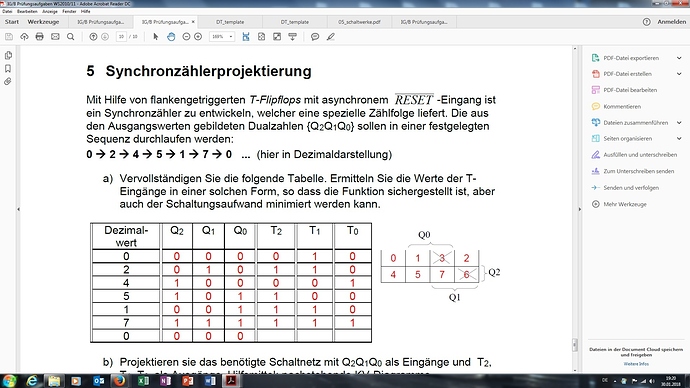Click fit full page icon
Viewport: 690px width, 388px height.
[x=261, y=37]
